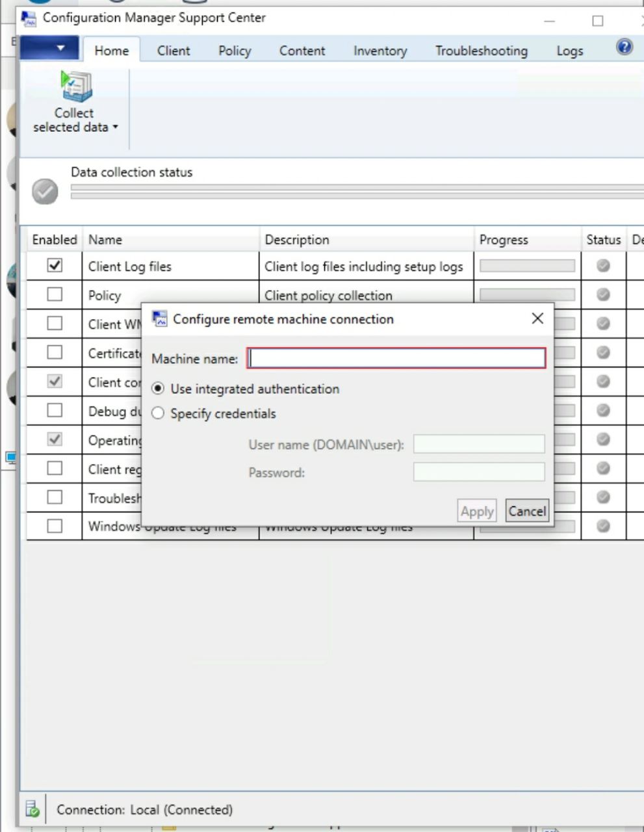This screenshot has height=832, width=644.
Task: Close the Configure remote machine connection dialog
Action: 537,318
